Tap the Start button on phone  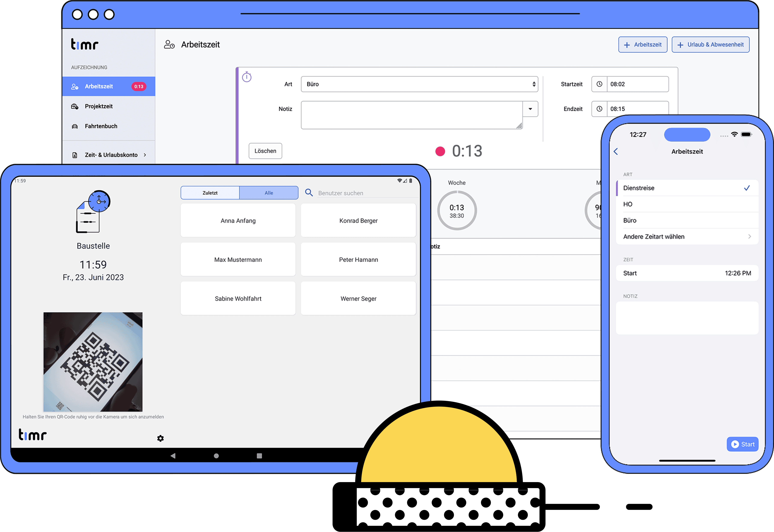coord(742,444)
